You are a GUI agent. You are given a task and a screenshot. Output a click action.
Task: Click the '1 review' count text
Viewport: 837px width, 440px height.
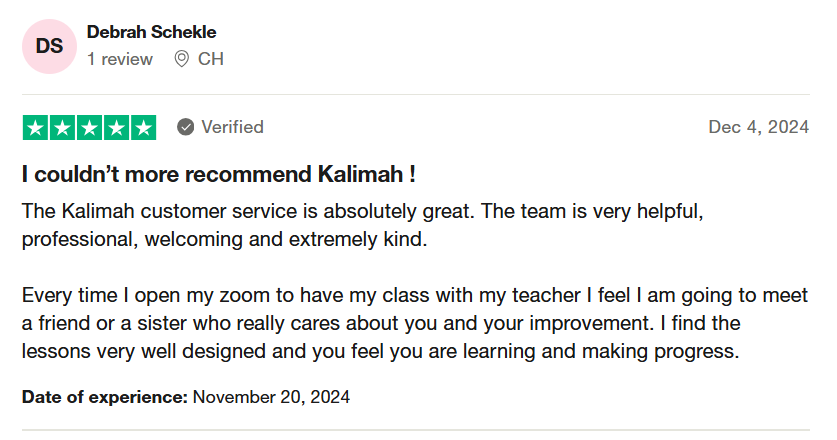pos(120,59)
